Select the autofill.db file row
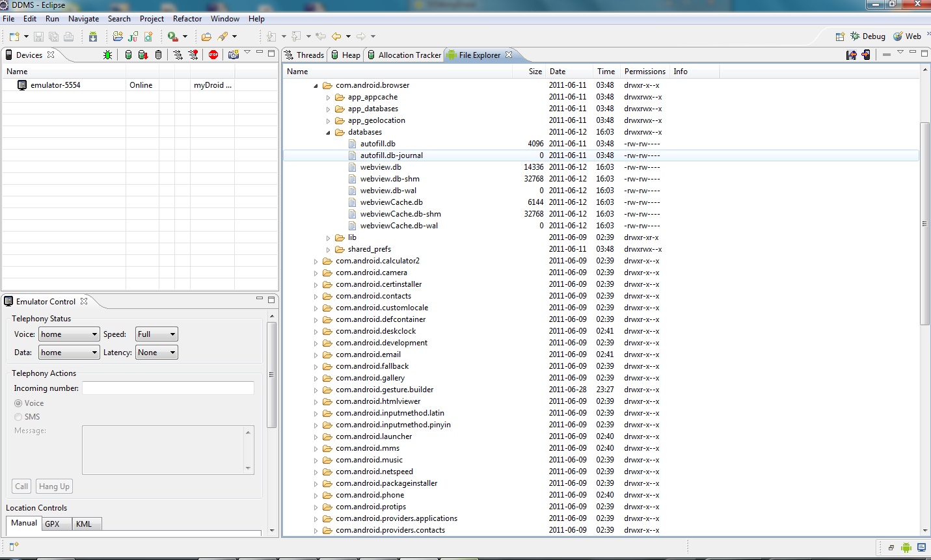 click(x=601, y=144)
